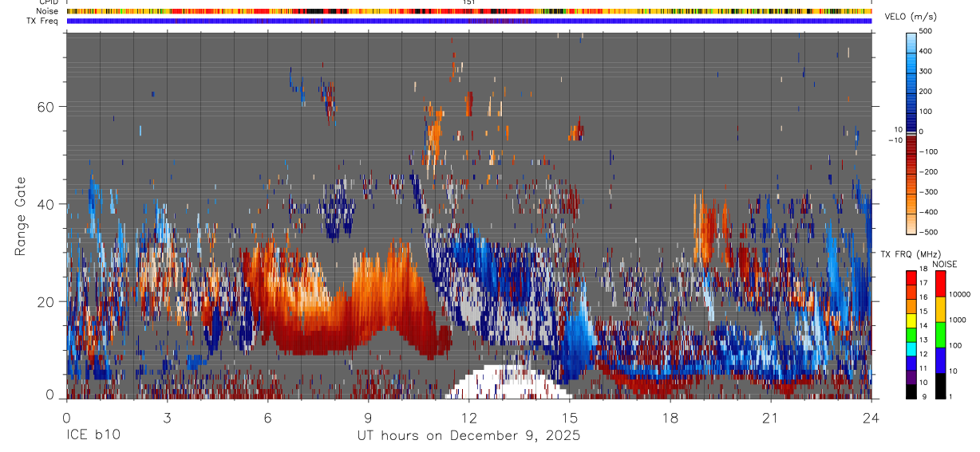980x452 pixels.
Task: Click the 15 tick on UT hours axis
Action: pyautogui.click(x=569, y=418)
